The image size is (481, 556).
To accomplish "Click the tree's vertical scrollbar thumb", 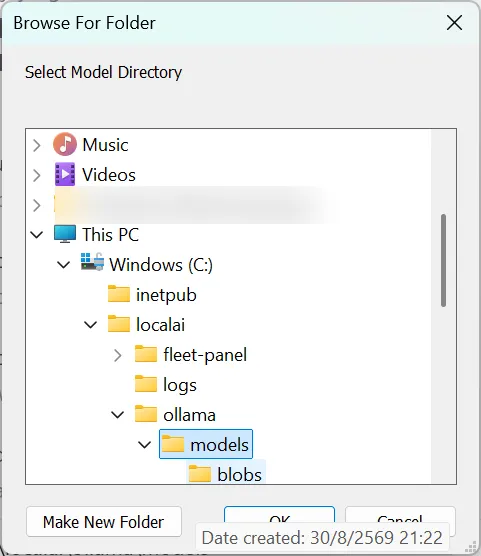I will click(443, 260).
